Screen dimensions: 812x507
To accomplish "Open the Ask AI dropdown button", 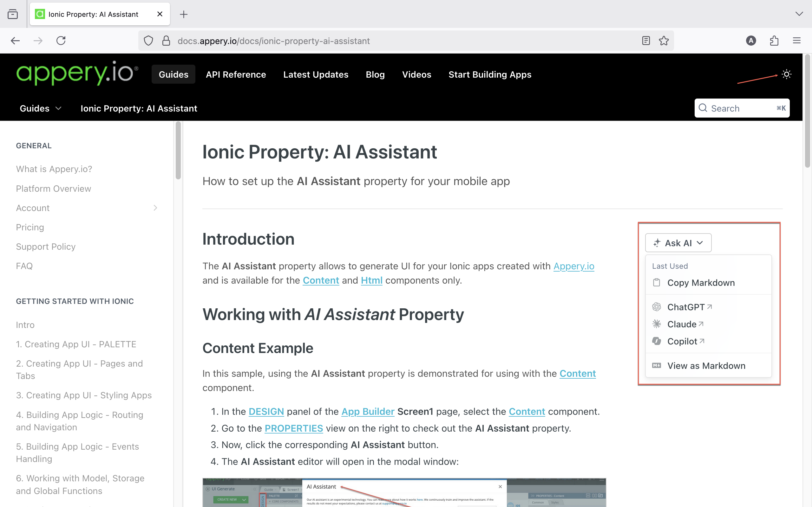I will (678, 243).
